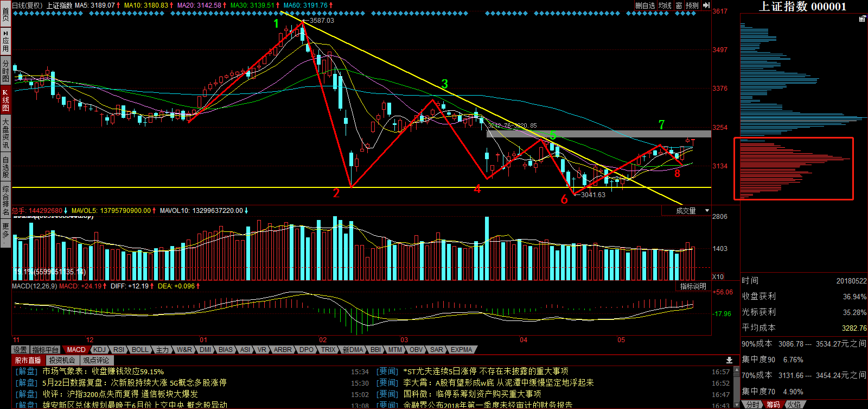Image resolution: width=868 pixels, height=409 pixels.
Task: Switch to the 股市直播 news tab
Action: click(28, 360)
